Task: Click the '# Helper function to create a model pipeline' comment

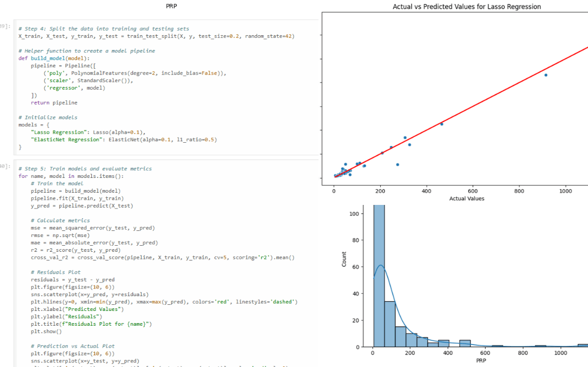Action: (87, 50)
